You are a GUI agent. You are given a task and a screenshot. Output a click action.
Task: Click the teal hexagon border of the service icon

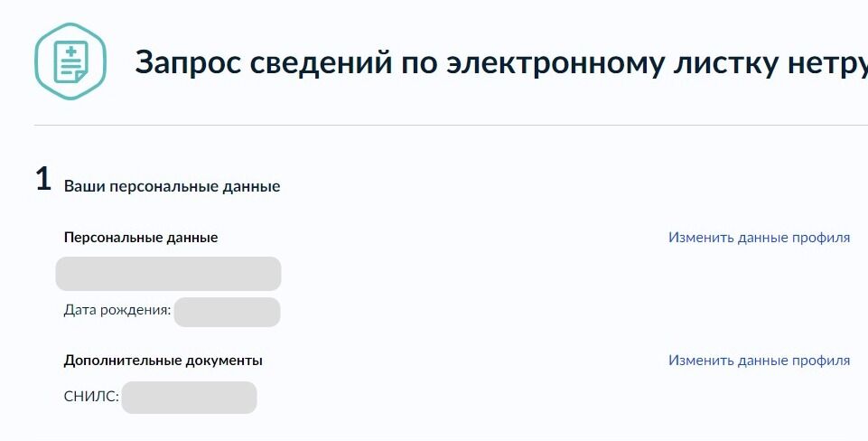click(38, 61)
